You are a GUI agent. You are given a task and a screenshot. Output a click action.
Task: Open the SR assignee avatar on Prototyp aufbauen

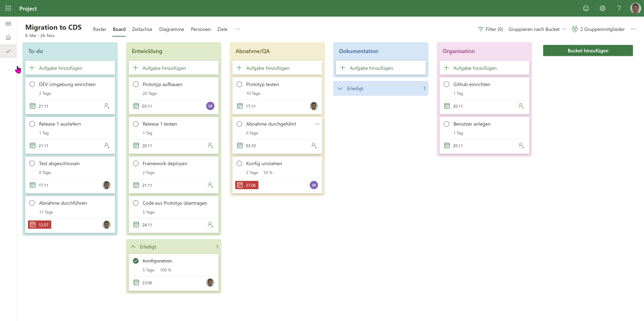210,106
